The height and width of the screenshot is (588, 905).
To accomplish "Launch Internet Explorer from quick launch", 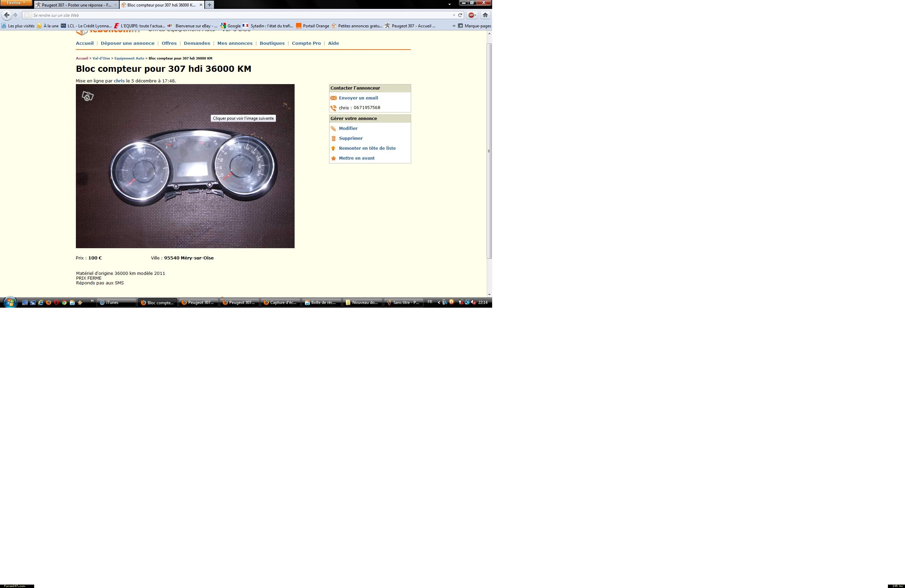I will (x=41, y=303).
